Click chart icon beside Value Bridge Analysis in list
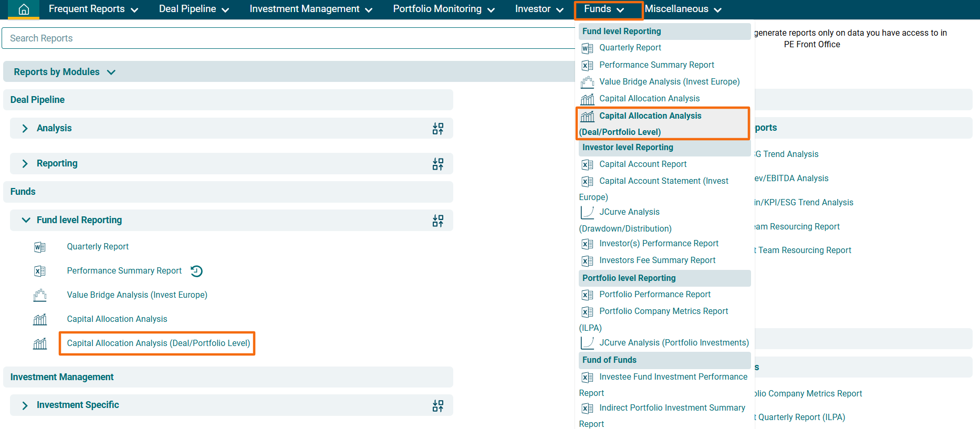Viewport: 980px width, 429px height. pyautogui.click(x=40, y=295)
